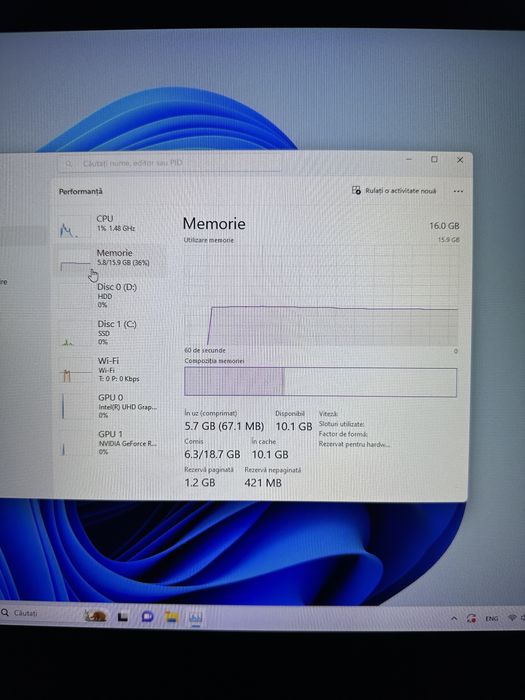The height and width of the screenshot is (700, 525).
Task: Click the Rezervat pentru hardw... label
Action: pos(354,444)
